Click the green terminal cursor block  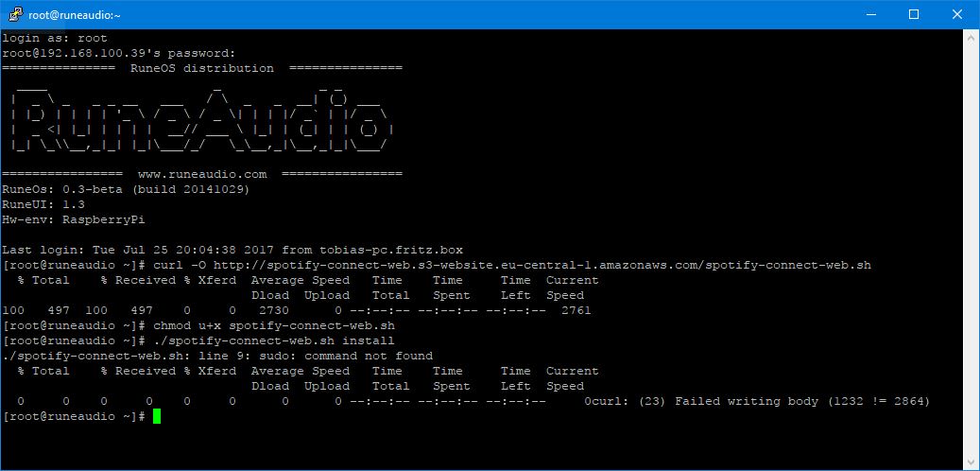tap(157, 416)
